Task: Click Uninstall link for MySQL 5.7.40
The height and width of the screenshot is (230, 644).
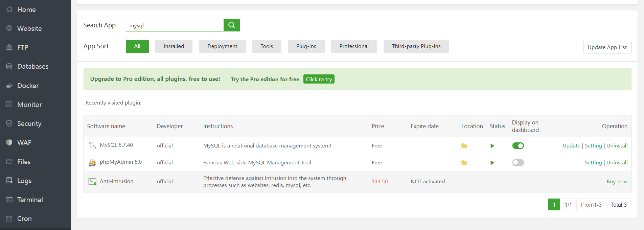Action: [x=617, y=146]
